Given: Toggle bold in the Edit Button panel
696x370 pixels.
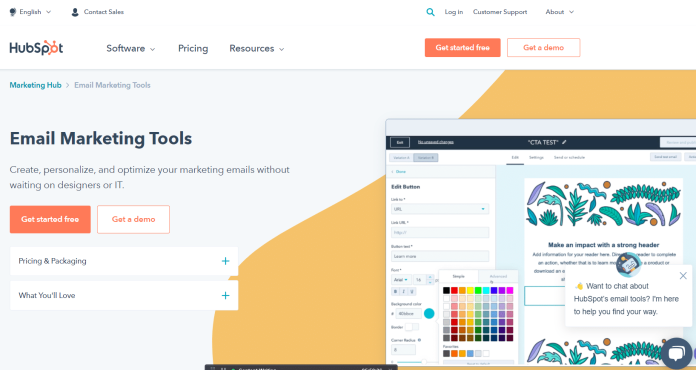Looking at the screenshot, I should point(395,291).
